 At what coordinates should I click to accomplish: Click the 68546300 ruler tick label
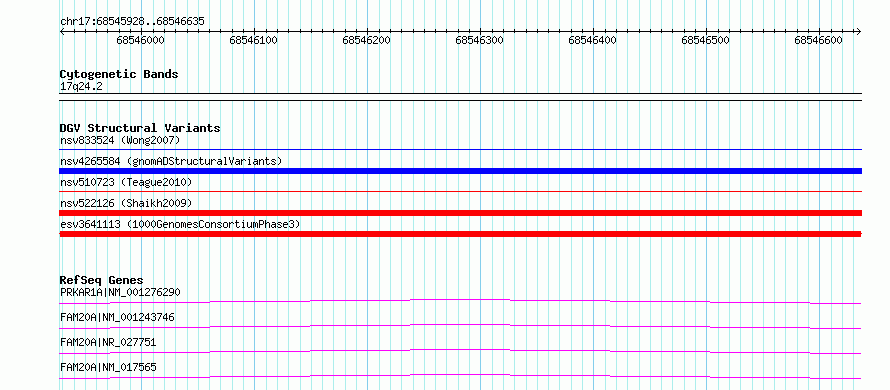(480, 40)
